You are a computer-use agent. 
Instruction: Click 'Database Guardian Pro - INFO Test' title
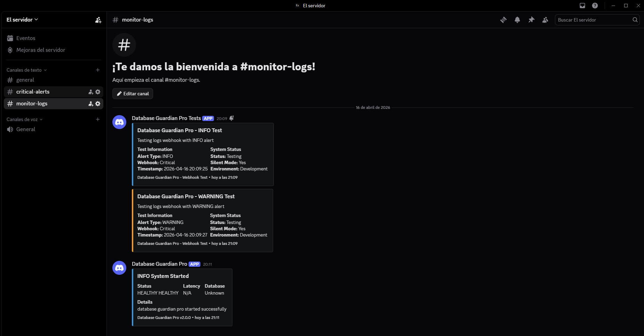(180, 130)
